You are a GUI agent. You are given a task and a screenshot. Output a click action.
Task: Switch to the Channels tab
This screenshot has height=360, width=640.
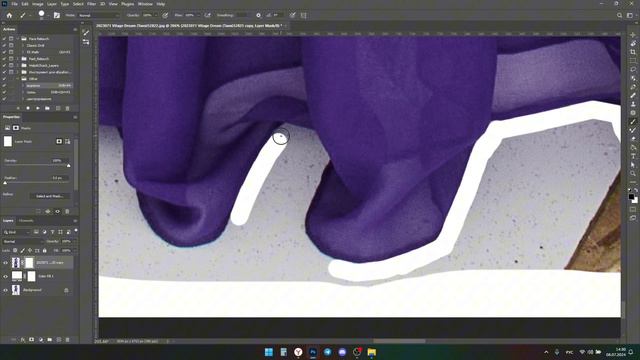pyautogui.click(x=26, y=221)
